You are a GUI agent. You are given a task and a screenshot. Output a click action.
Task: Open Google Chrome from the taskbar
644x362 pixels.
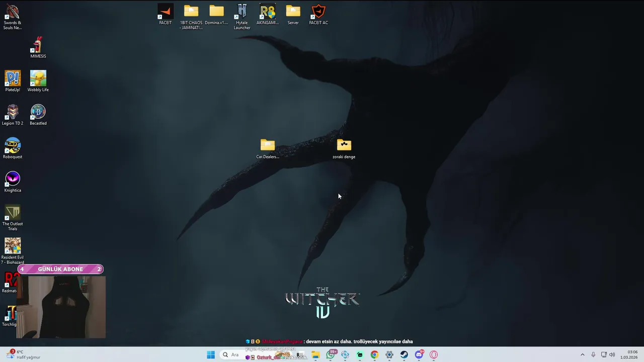point(374,355)
